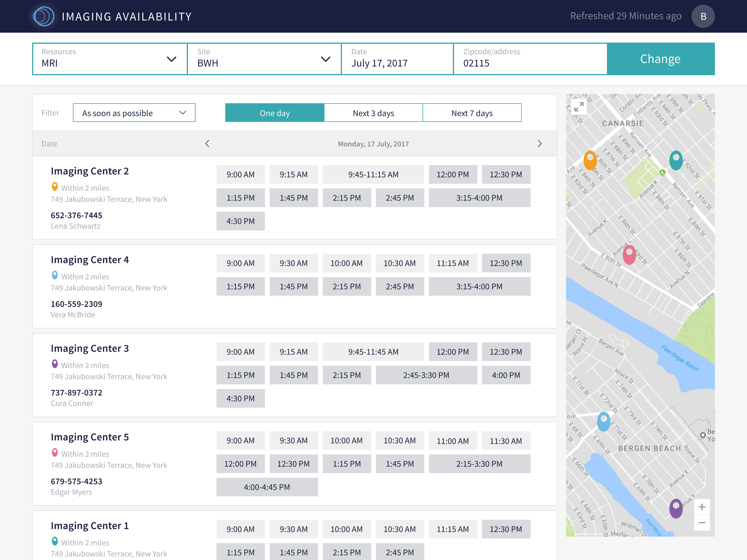Click Imaging Center 4 blue location pin
The height and width of the screenshot is (560, 747).
pyautogui.click(x=55, y=275)
